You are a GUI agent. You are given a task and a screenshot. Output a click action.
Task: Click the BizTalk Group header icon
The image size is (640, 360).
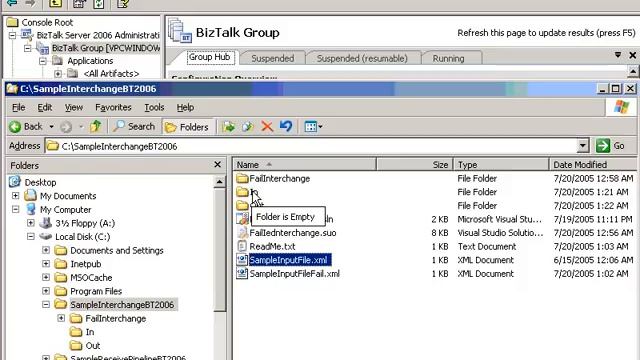[x=180, y=30]
